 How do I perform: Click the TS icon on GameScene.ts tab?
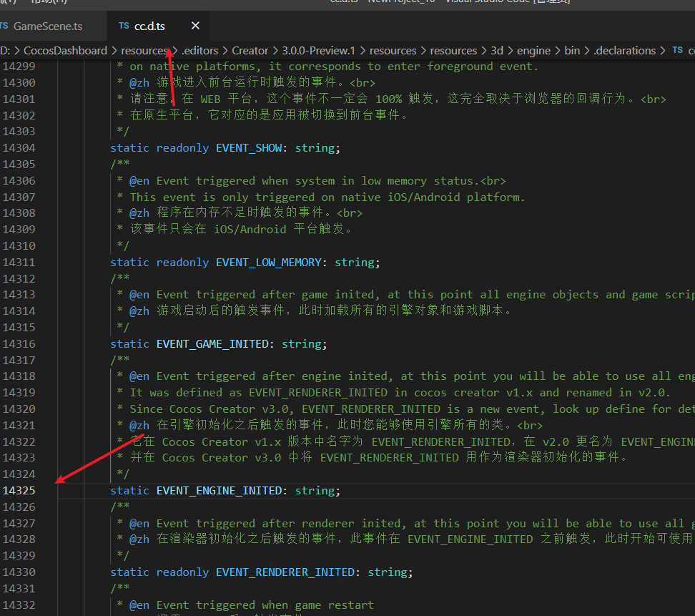pos(4,26)
